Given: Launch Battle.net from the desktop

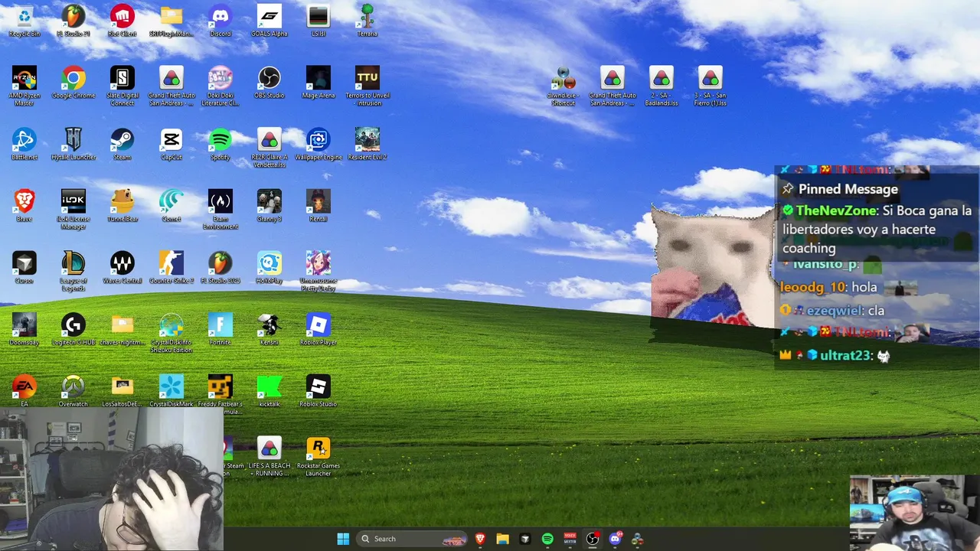Looking at the screenshot, I should tap(24, 145).
